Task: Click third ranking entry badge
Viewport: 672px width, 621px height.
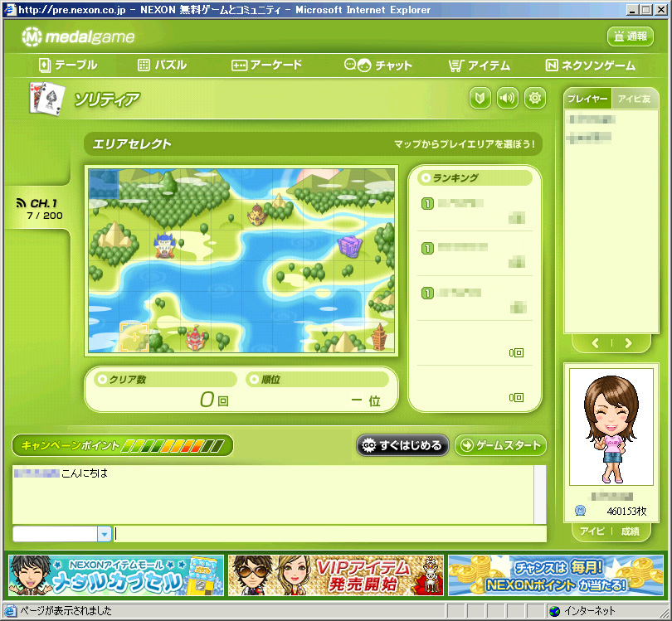Action: (427, 293)
